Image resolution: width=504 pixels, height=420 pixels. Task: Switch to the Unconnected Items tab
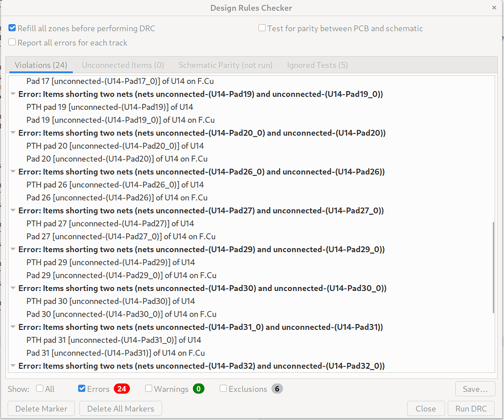(x=123, y=65)
